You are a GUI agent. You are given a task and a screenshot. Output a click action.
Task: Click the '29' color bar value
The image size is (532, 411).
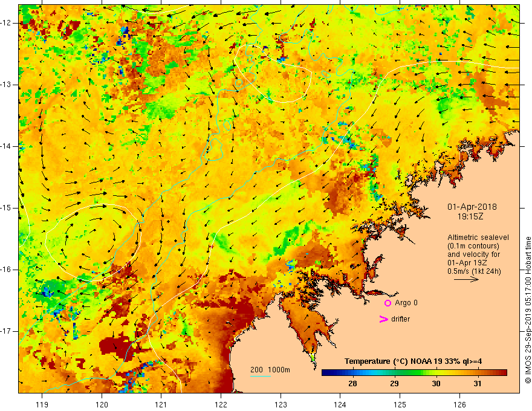(394, 384)
